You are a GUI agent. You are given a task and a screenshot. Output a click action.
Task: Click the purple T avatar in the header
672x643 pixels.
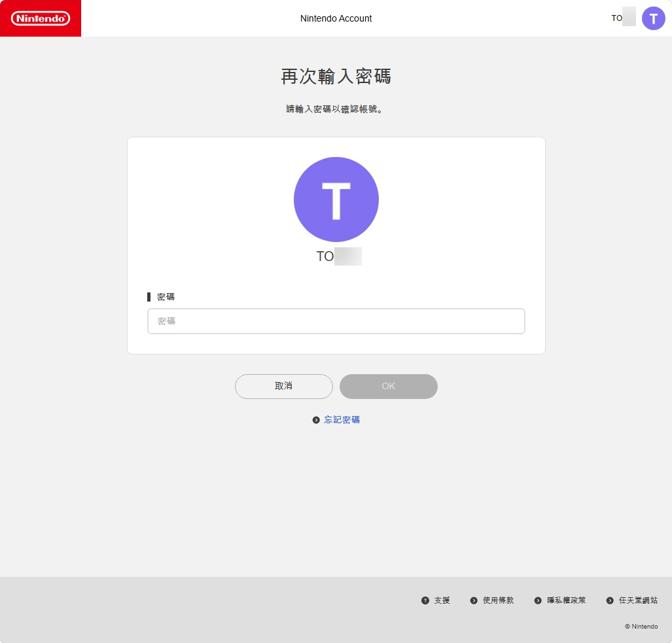[x=654, y=18]
